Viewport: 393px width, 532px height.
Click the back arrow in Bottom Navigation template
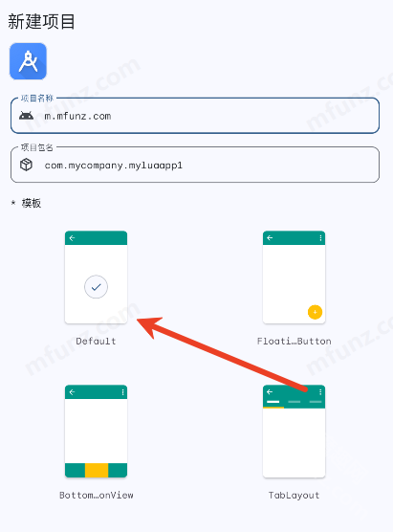point(72,392)
